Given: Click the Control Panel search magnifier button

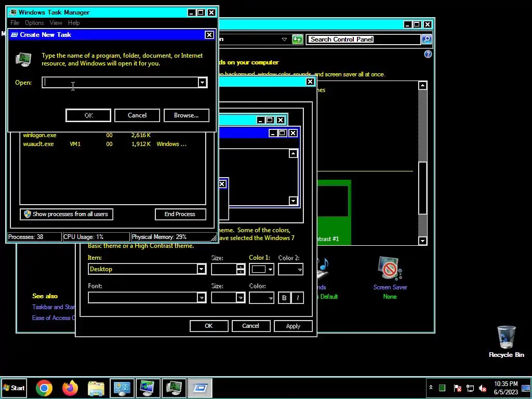Looking at the screenshot, I should [427, 39].
